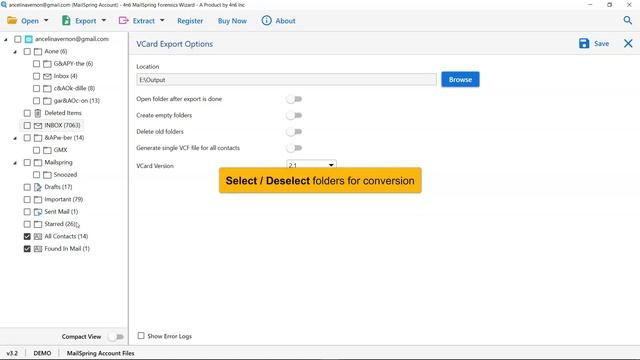This screenshot has width=640, height=360.
Task: Select the &APw-ber (14) folder name
Action: (64, 138)
